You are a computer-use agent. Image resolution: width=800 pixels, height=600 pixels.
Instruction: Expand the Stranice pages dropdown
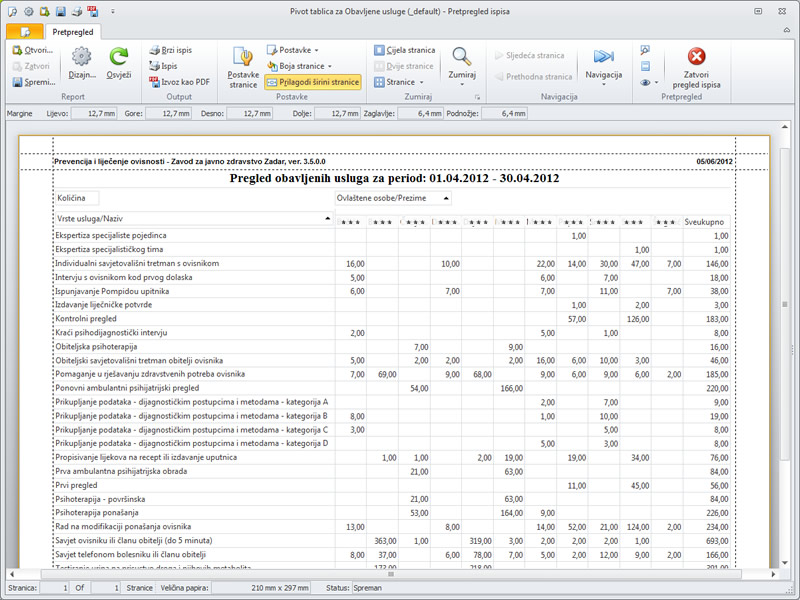click(399, 82)
